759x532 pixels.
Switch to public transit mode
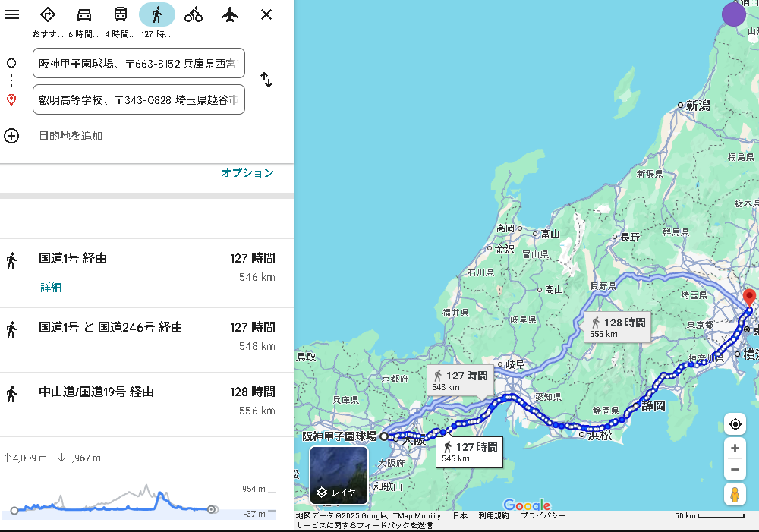pos(121,14)
